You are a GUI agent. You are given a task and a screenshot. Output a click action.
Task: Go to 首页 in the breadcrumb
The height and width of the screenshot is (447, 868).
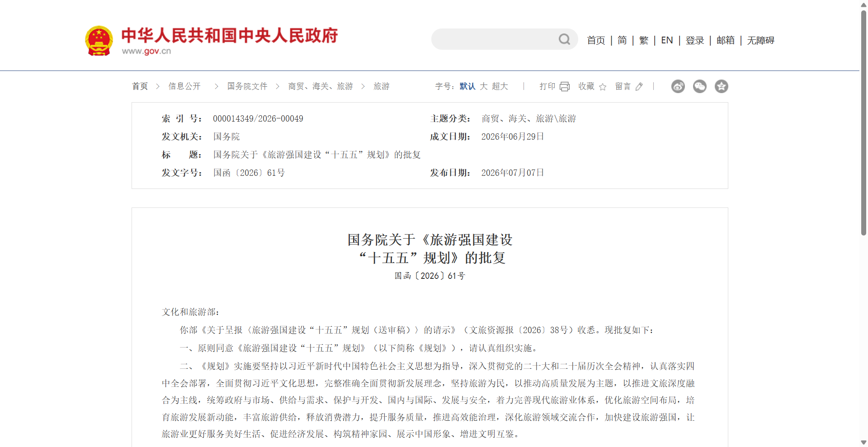coord(140,86)
